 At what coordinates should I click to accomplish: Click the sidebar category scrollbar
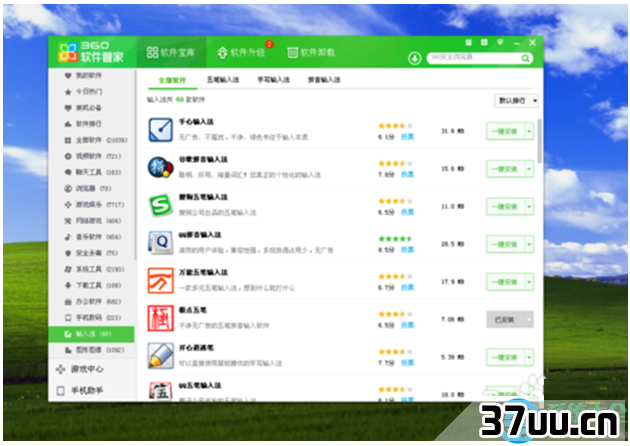[135, 165]
